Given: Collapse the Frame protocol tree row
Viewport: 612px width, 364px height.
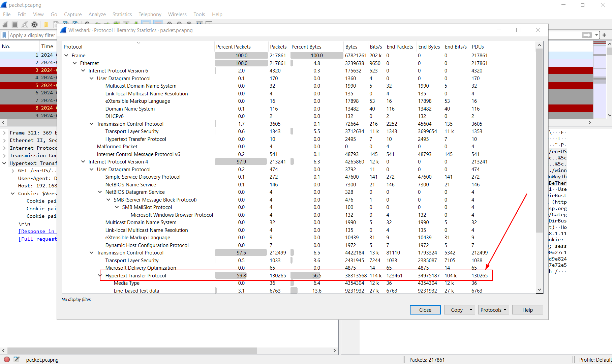Looking at the screenshot, I should coord(66,56).
